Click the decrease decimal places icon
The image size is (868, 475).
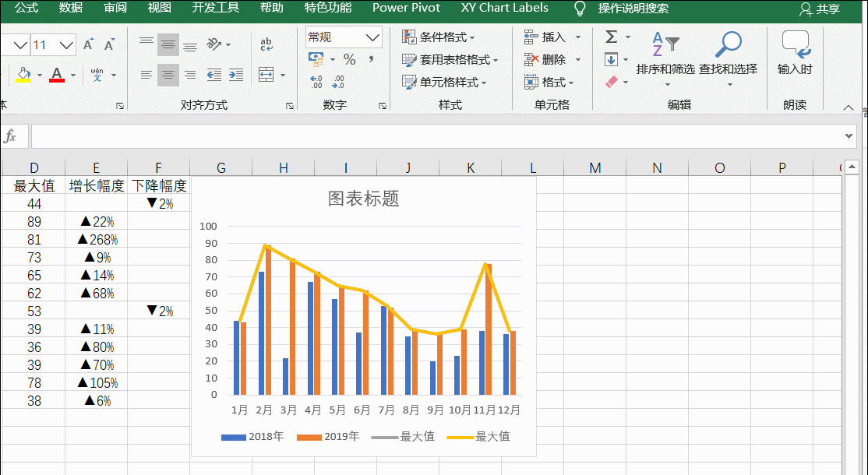point(338,82)
